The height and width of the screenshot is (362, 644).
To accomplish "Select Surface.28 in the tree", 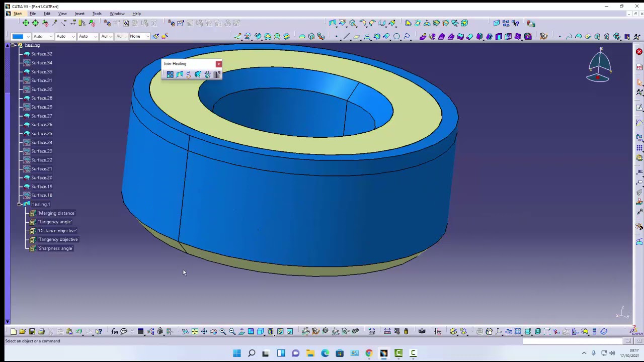I will pos(41,98).
